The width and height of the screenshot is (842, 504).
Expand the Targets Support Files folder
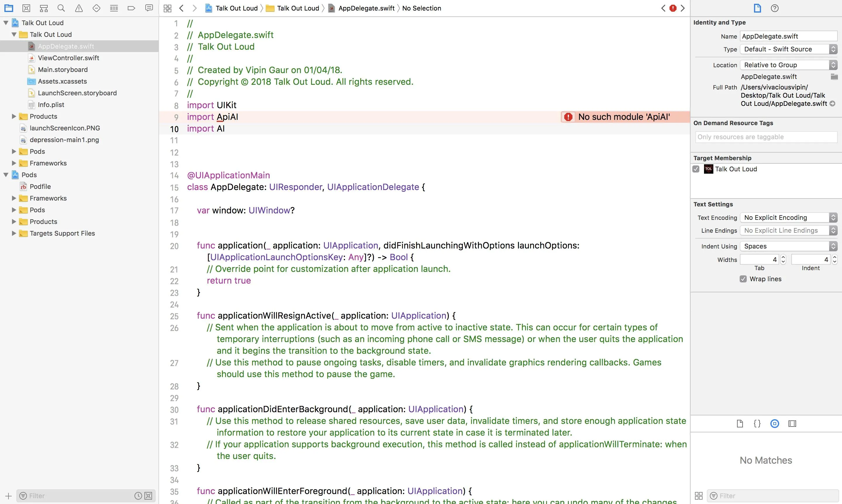14,233
